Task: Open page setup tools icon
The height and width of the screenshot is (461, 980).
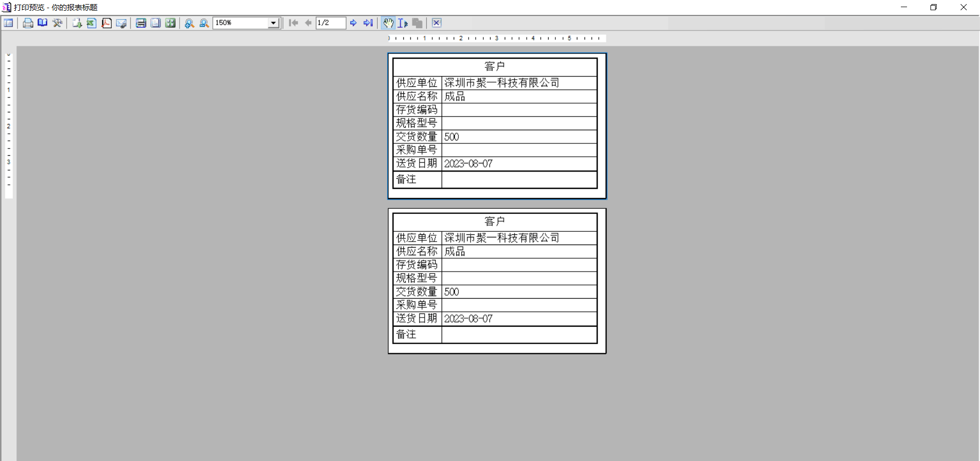Action: coord(57,23)
